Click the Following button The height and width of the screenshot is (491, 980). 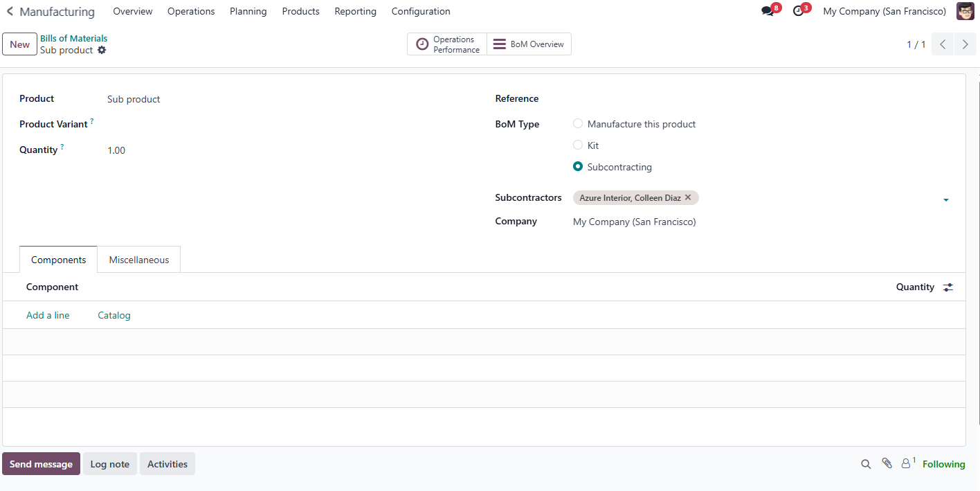[944, 464]
